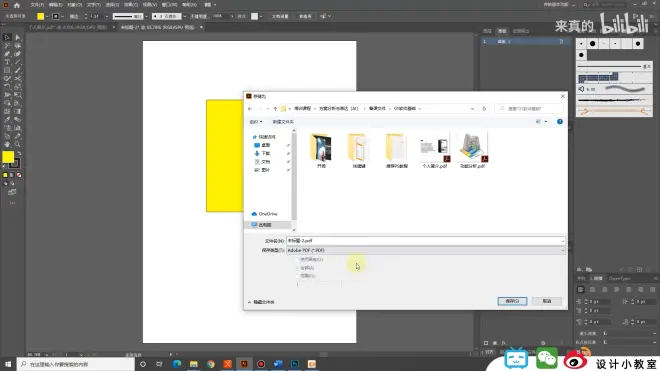Screen dimensions: 660x371
Task: Click the back arrow in save dialog
Action: pyautogui.click(x=250, y=109)
